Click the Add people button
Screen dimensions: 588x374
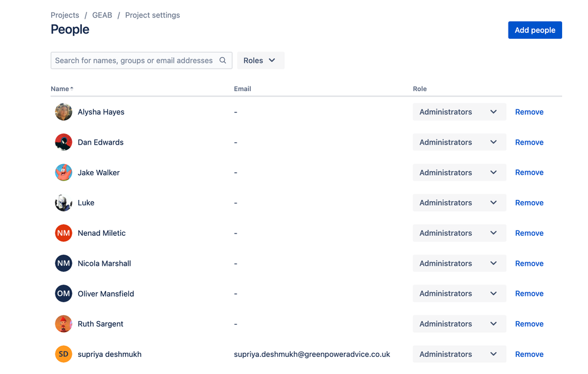[x=534, y=29]
